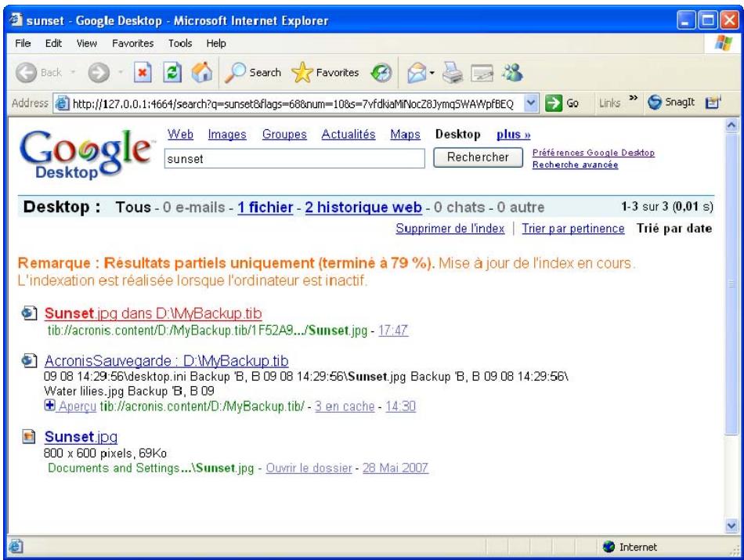Viewport: 744px width, 560px height.
Task: Click image file icon beside Sunset.jpg
Action: (29, 436)
